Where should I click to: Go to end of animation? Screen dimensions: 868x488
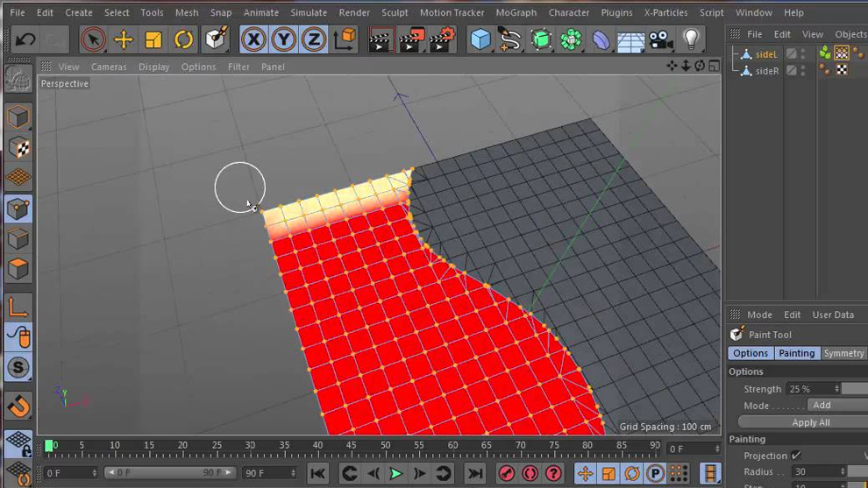475,474
